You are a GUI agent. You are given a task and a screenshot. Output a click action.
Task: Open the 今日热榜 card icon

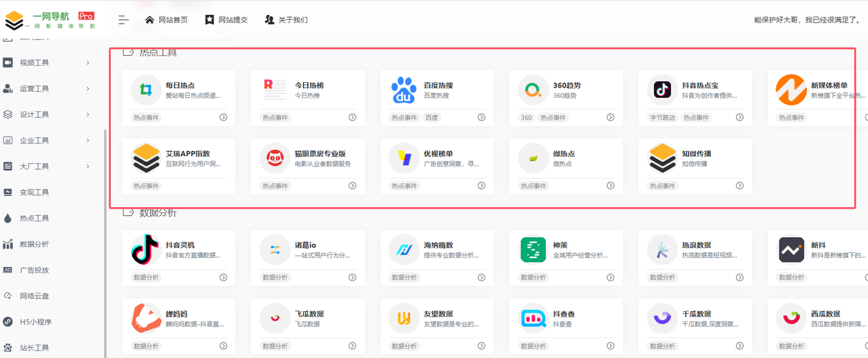click(x=275, y=90)
